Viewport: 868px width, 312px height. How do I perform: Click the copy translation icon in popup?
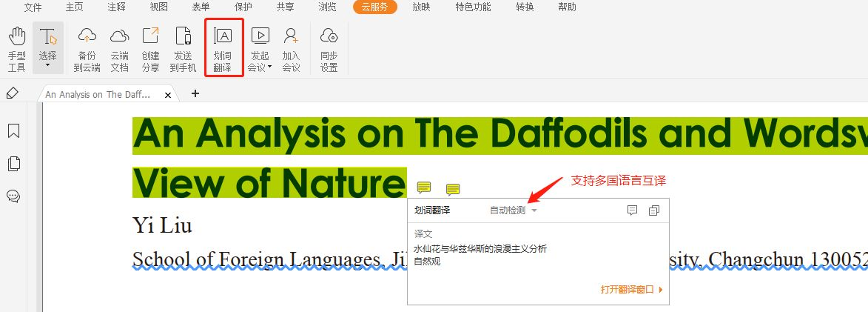point(653,210)
